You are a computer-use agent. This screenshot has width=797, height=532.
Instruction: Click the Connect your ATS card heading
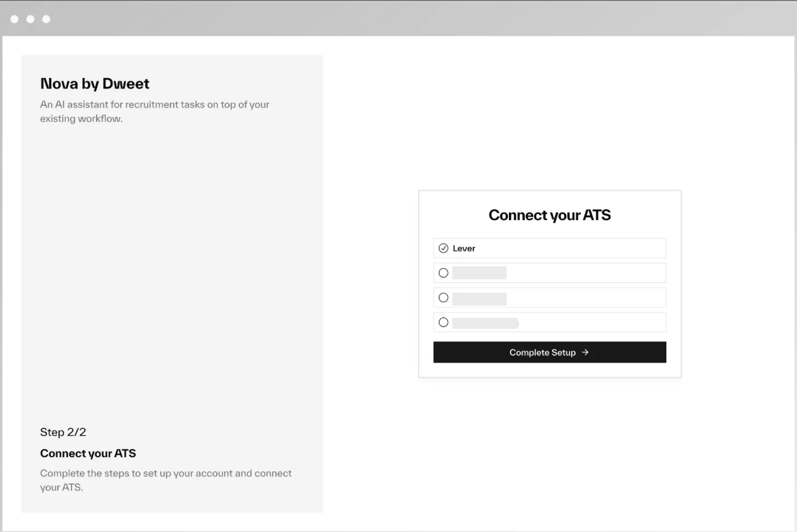tap(549, 215)
